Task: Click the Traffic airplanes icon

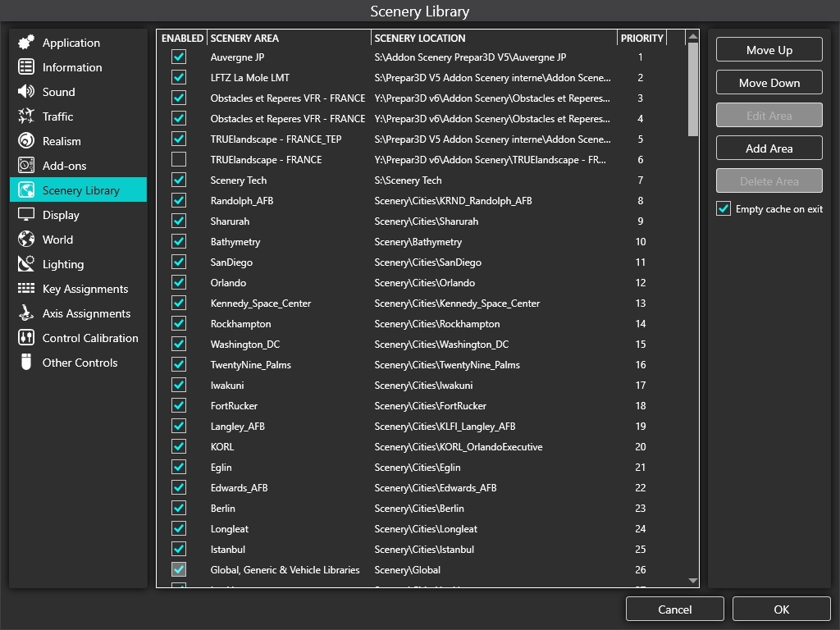Action: pos(26,116)
